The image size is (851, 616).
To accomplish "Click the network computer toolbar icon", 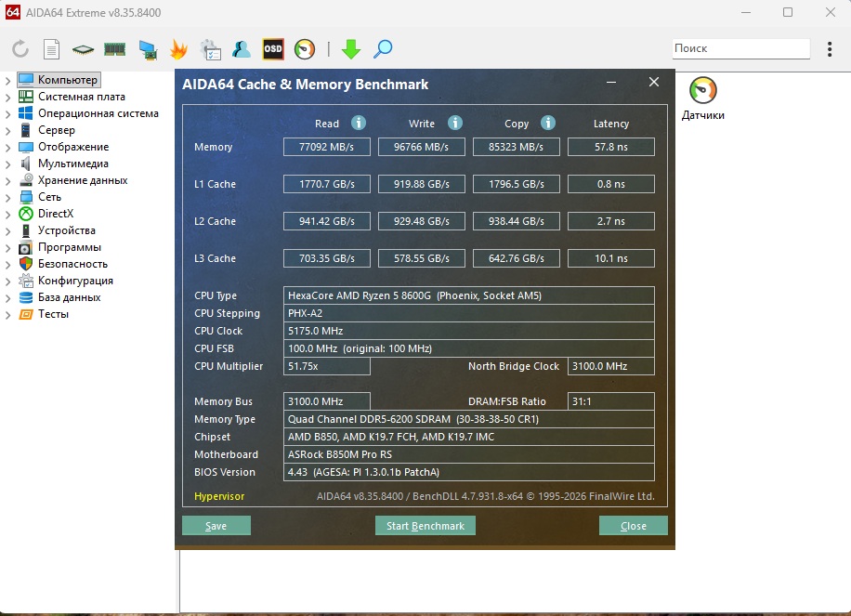I will [x=147, y=50].
